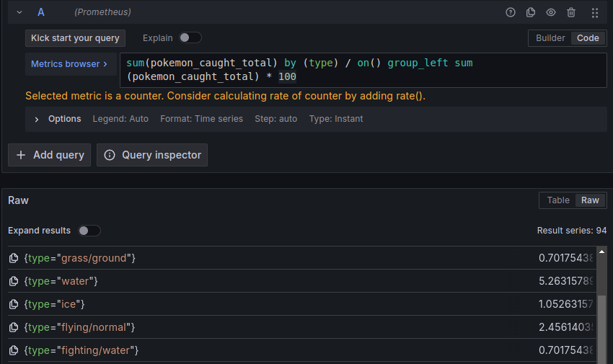Copy the grass/ground result row
The height and width of the screenshot is (364, 613).
14,258
